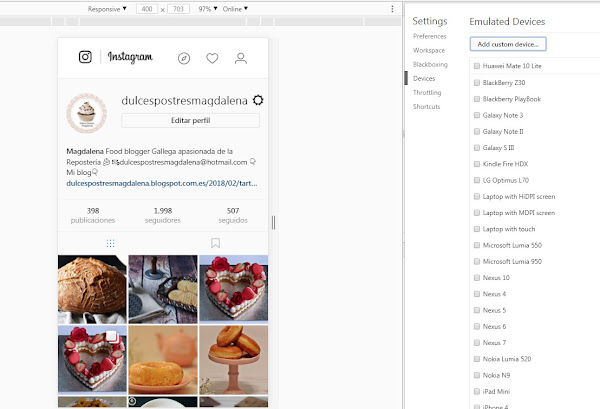Viewport: 600px width, 409px height.
Task: Open the profile person icon
Action: tap(241, 58)
